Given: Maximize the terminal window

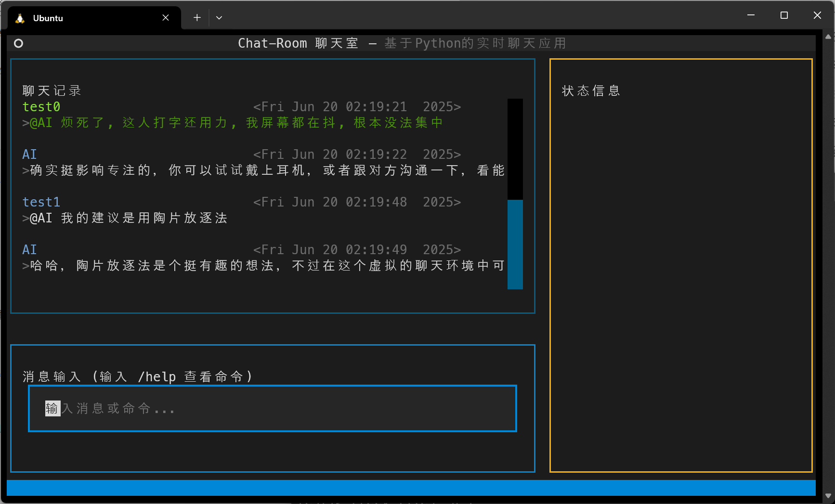Looking at the screenshot, I should click(x=784, y=15).
